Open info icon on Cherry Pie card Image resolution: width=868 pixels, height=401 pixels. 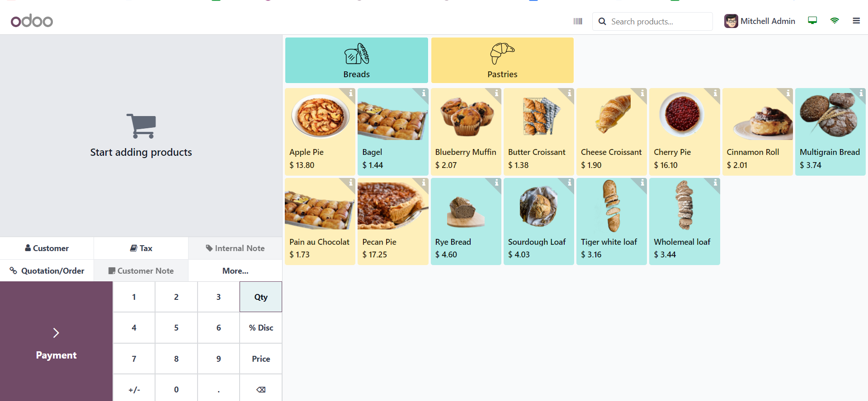point(715,93)
